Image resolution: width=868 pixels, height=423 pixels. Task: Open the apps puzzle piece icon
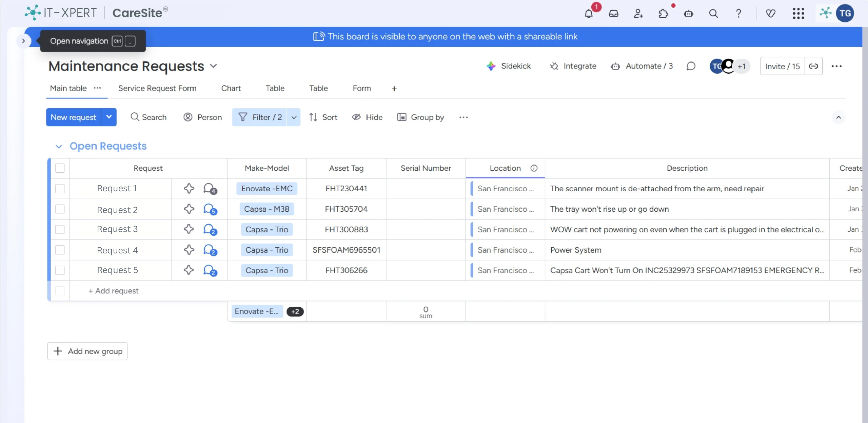663,14
